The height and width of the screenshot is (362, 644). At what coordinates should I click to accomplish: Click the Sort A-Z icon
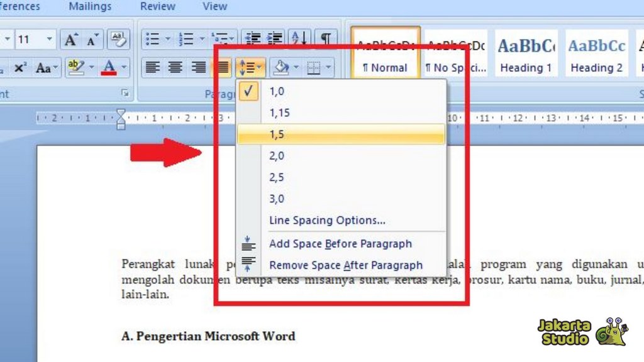point(300,40)
